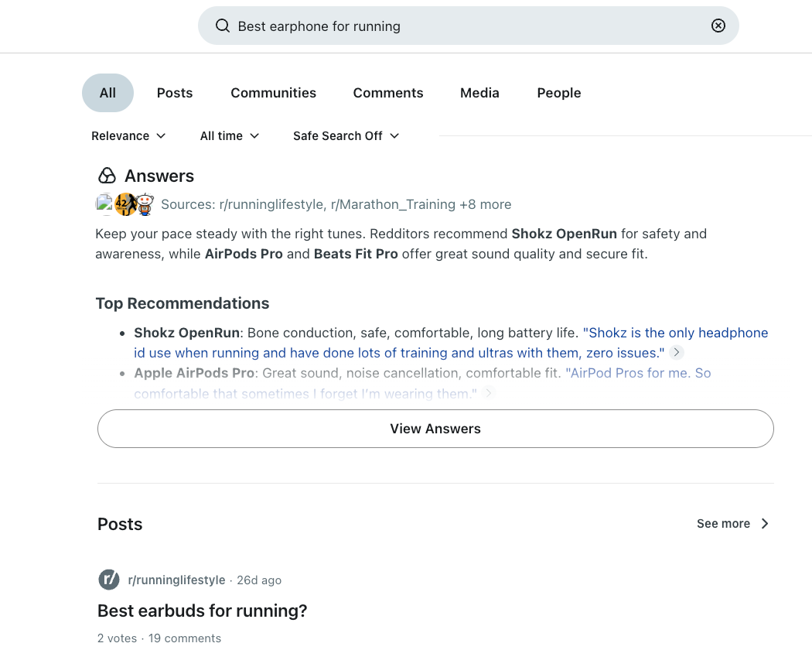Expand the Shokz quote with its chevron
Viewport: 812px width, 650px height.
676,352
